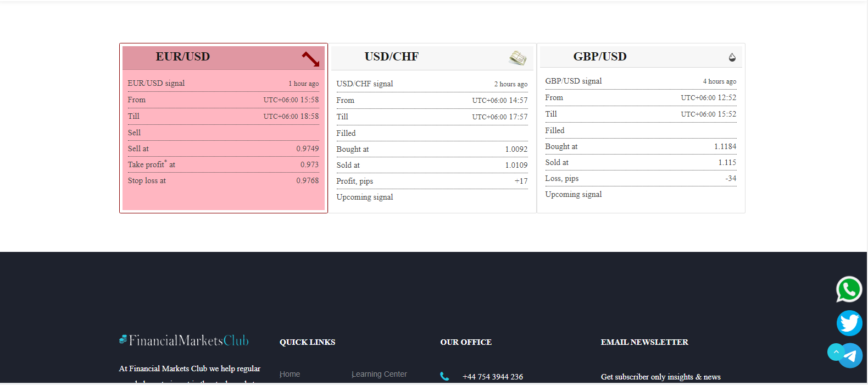868x385 pixels.
Task: Click the money stack icon on USD/CHF
Action: click(518, 58)
